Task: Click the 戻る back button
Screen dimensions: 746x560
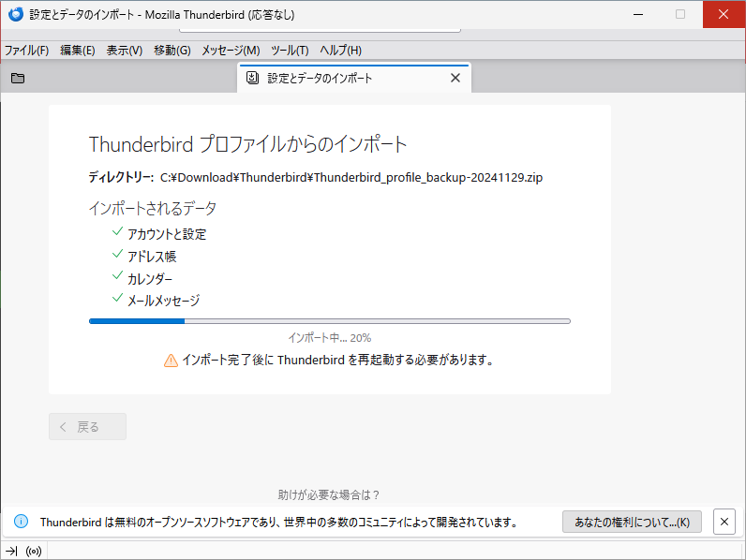Action: coord(87,426)
